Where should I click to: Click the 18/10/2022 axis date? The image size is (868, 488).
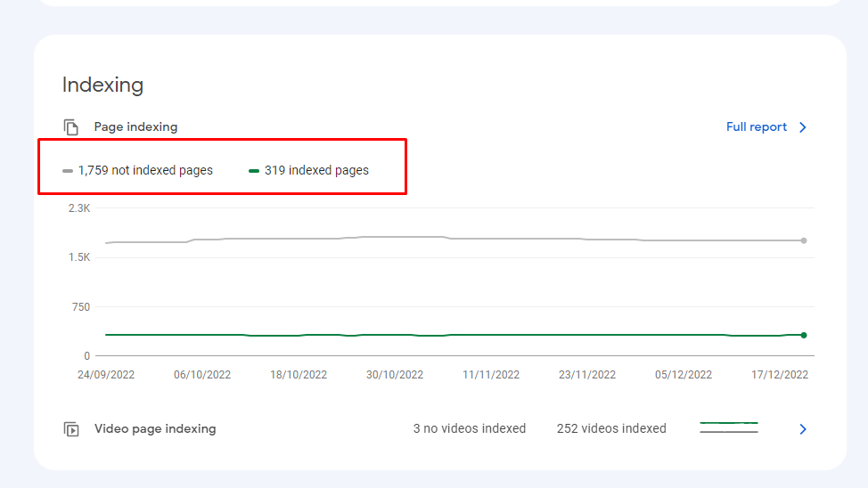(299, 375)
